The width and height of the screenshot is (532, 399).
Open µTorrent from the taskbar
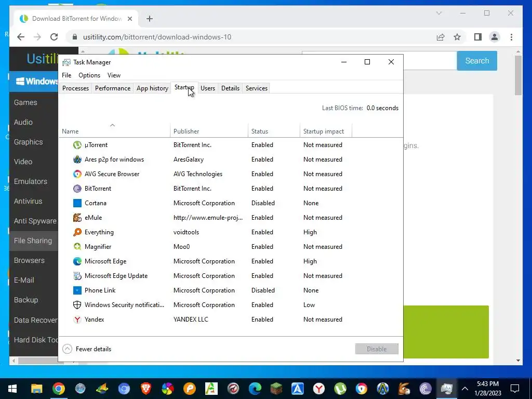click(x=340, y=389)
